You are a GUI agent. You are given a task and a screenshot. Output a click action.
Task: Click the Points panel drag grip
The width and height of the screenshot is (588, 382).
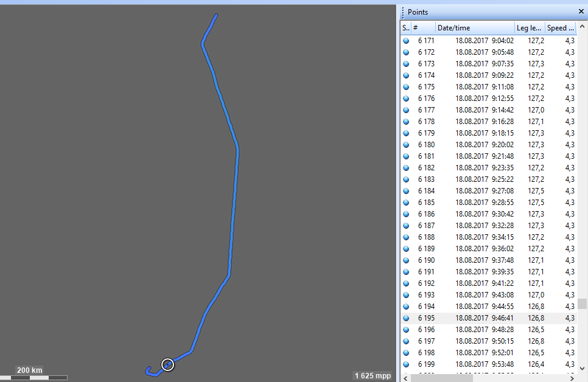(x=403, y=12)
